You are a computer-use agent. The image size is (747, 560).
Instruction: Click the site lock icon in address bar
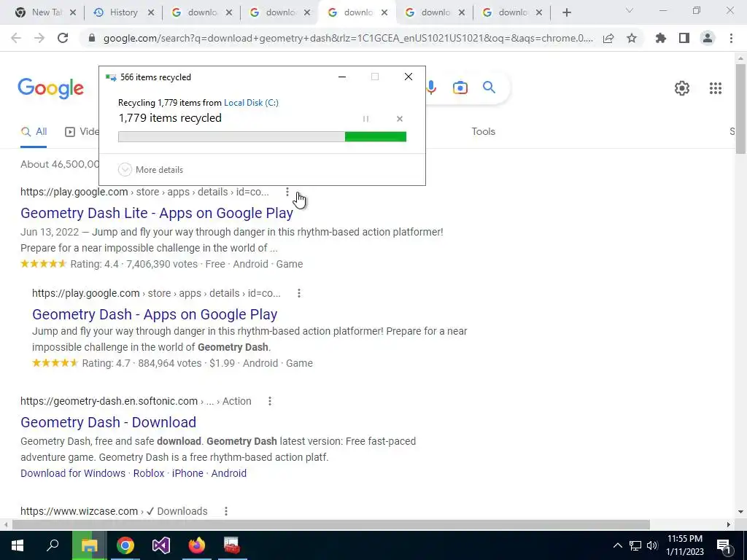[x=93, y=38]
